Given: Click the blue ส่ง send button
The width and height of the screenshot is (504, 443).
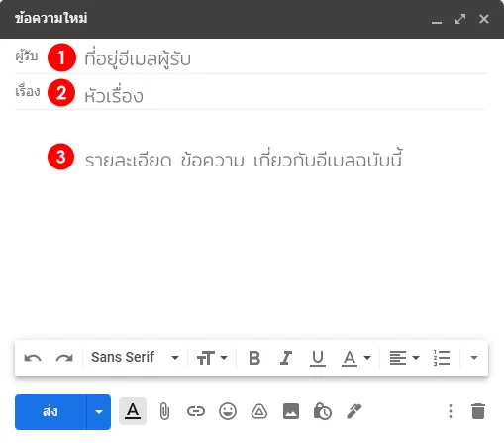Looking at the screenshot, I should point(50,412).
